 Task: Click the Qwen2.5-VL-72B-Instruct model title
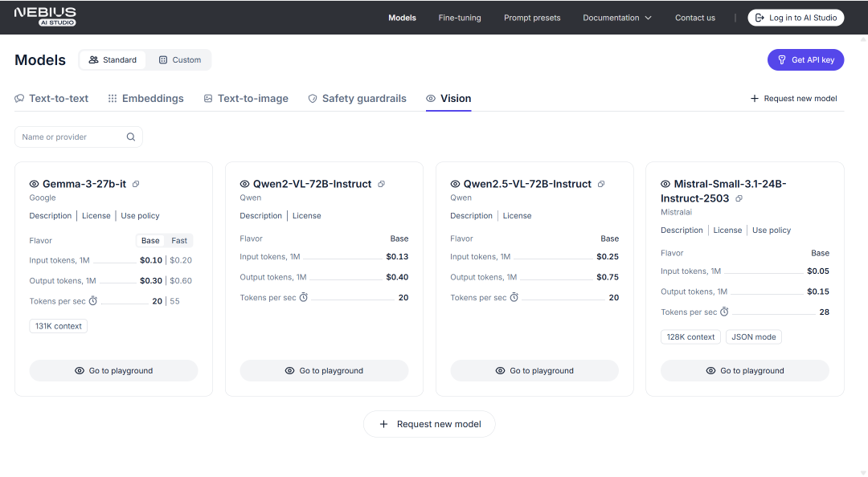coord(527,184)
